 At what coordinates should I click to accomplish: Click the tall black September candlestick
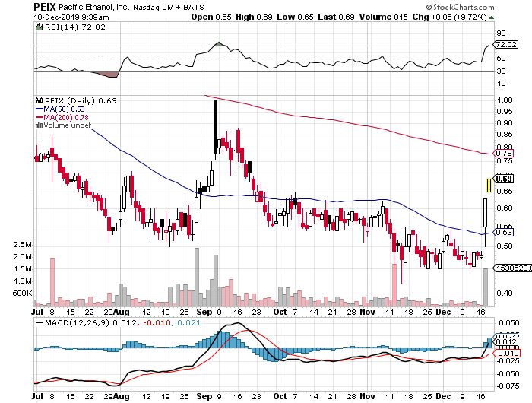coord(216,126)
